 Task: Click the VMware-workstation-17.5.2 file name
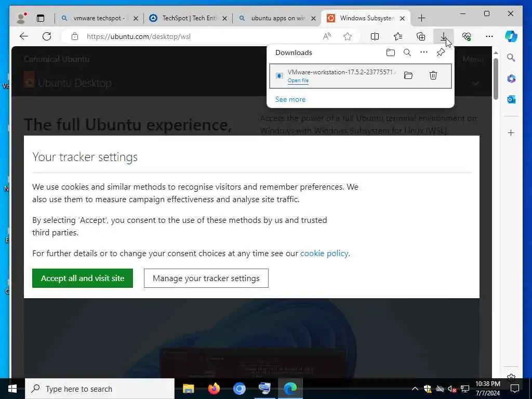pos(342,72)
